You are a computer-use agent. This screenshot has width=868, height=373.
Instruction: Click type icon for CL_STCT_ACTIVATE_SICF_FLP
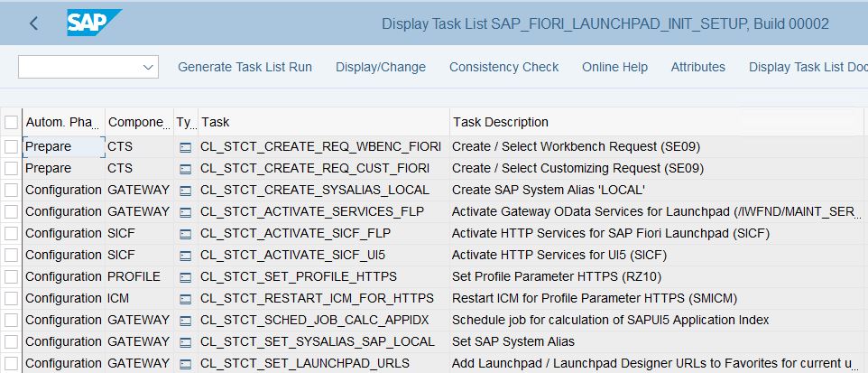186,235
